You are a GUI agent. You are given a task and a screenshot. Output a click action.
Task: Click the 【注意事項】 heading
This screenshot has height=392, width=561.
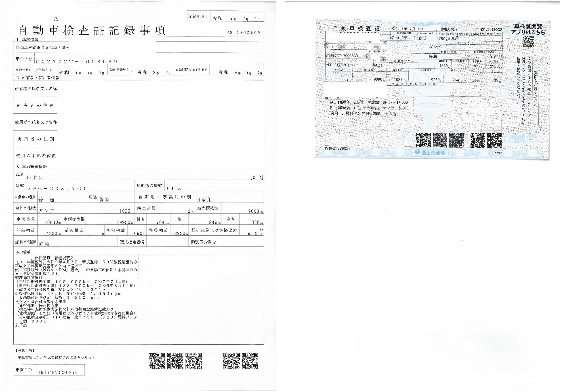pos(25,350)
